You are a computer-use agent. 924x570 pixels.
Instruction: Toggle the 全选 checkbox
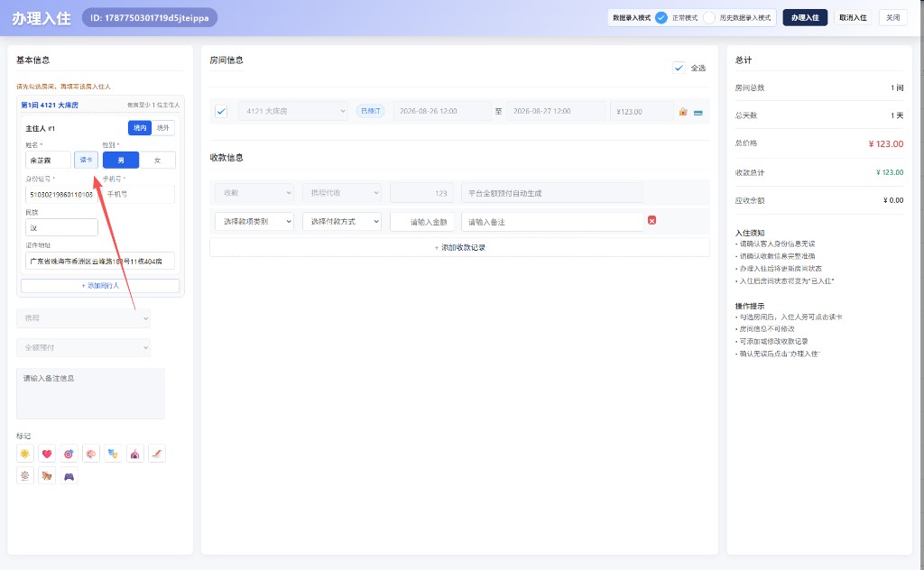(x=679, y=68)
